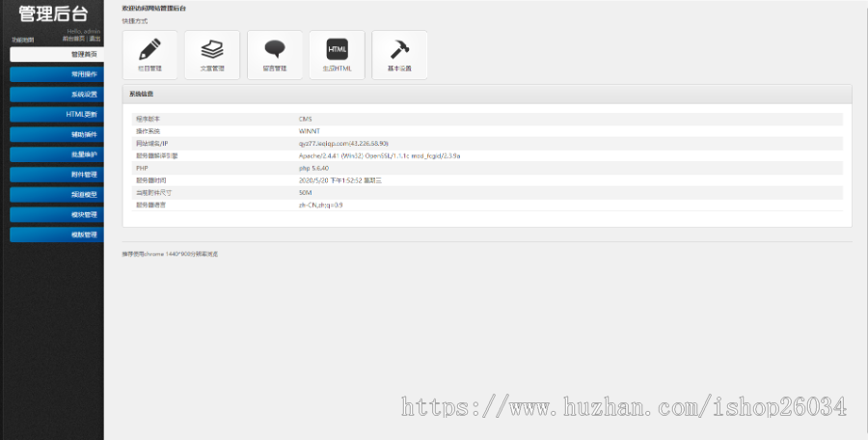Click the 退出 logout link

click(x=95, y=39)
